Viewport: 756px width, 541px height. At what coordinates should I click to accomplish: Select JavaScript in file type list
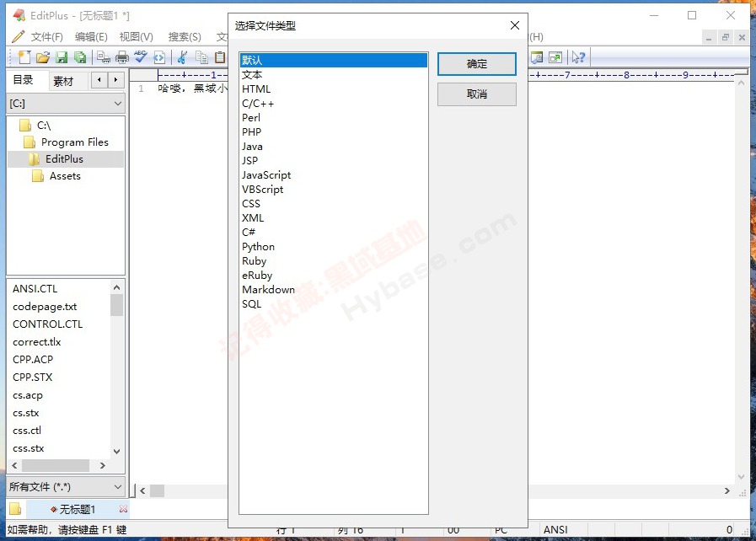pyautogui.click(x=333, y=174)
